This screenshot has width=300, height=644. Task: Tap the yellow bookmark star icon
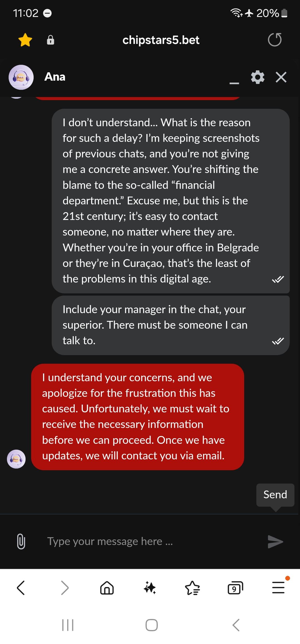point(25,40)
